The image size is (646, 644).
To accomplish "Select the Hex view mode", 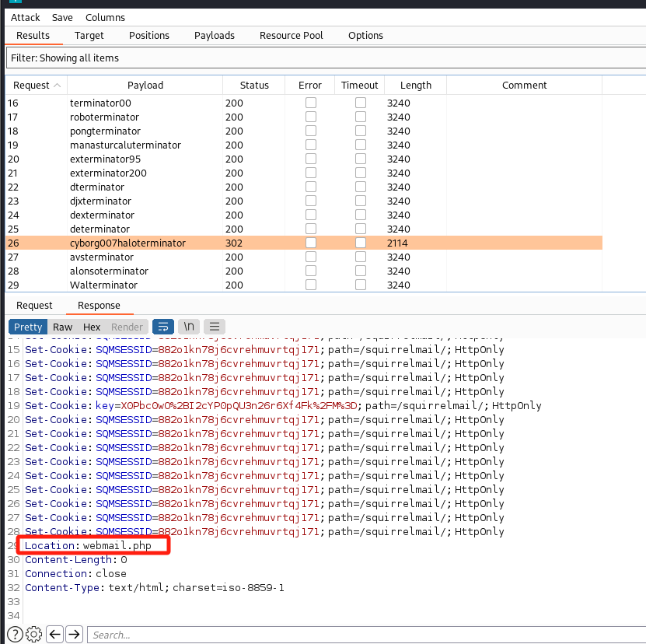I will (x=92, y=327).
